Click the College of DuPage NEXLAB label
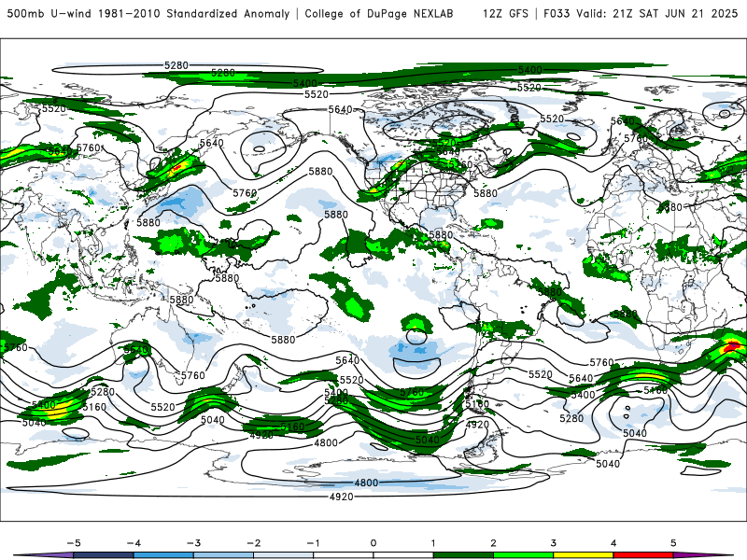 pos(379,13)
